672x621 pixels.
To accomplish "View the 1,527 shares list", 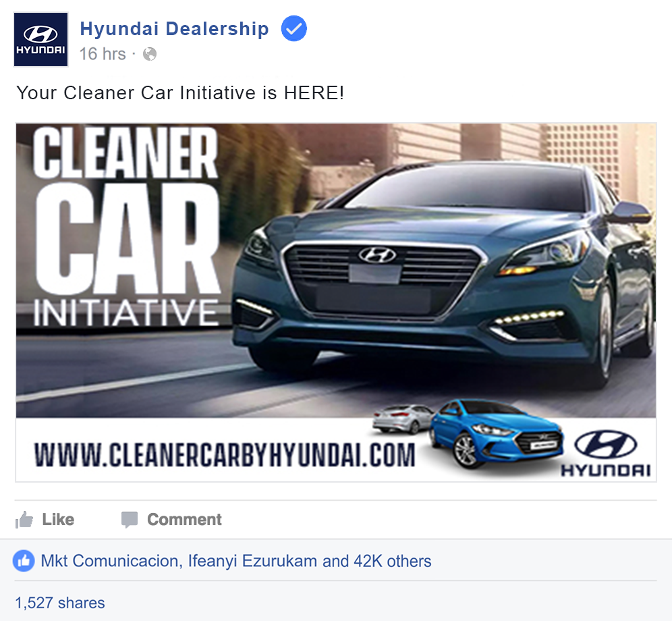I will pyautogui.click(x=60, y=603).
